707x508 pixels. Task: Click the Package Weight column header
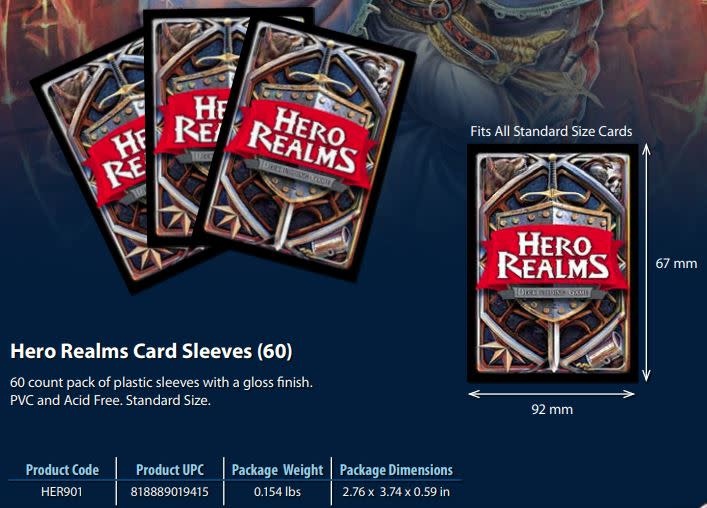(x=277, y=470)
